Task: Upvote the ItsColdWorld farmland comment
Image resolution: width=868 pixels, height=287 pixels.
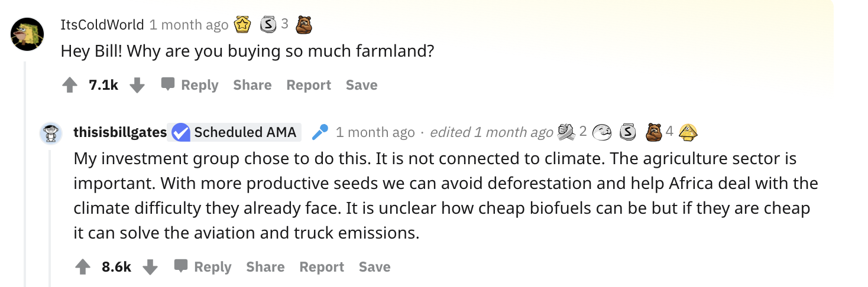Action: 70,86
